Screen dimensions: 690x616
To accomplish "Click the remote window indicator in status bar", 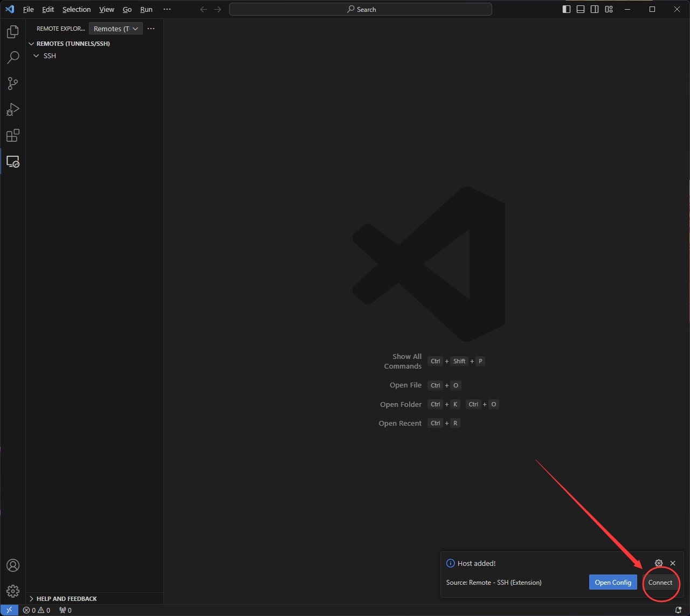I will (9, 610).
